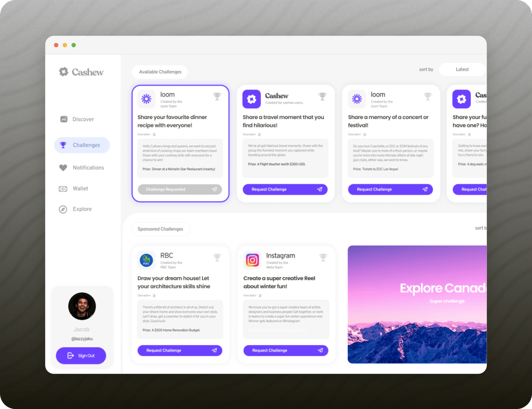Click description icon on dinner recipe card
The width and height of the screenshot is (532, 409).
click(x=154, y=135)
